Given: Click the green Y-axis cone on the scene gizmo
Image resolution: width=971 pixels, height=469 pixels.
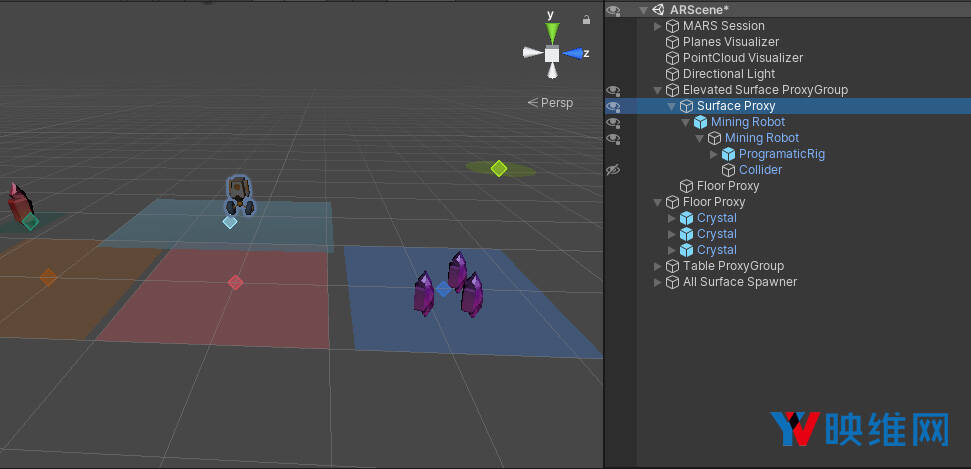Looking at the screenshot, I should [x=552, y=30].
